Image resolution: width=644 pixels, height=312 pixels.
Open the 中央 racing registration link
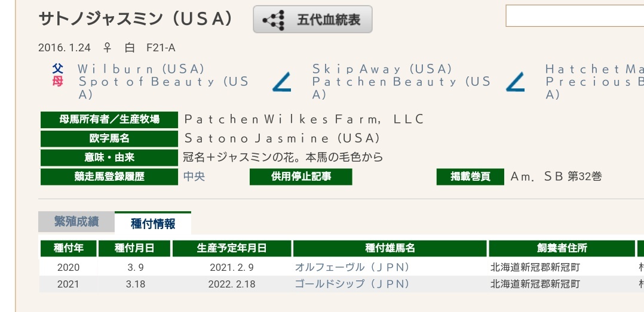(194, 177)
